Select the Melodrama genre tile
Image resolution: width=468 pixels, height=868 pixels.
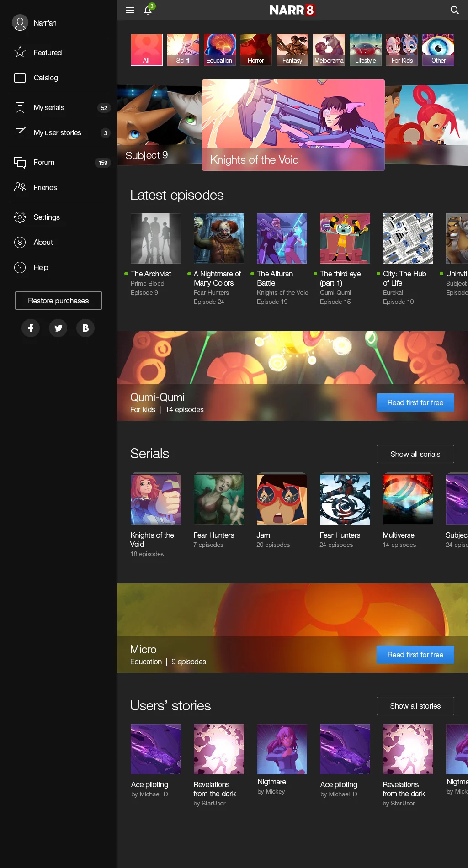pyautogui.click(x=329, y=50)
